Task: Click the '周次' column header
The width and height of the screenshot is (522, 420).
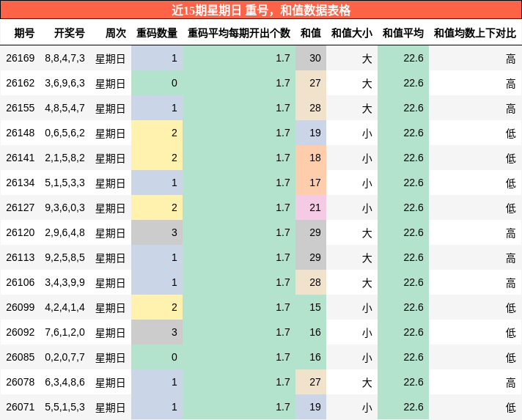Action: [x=116, y=33]
